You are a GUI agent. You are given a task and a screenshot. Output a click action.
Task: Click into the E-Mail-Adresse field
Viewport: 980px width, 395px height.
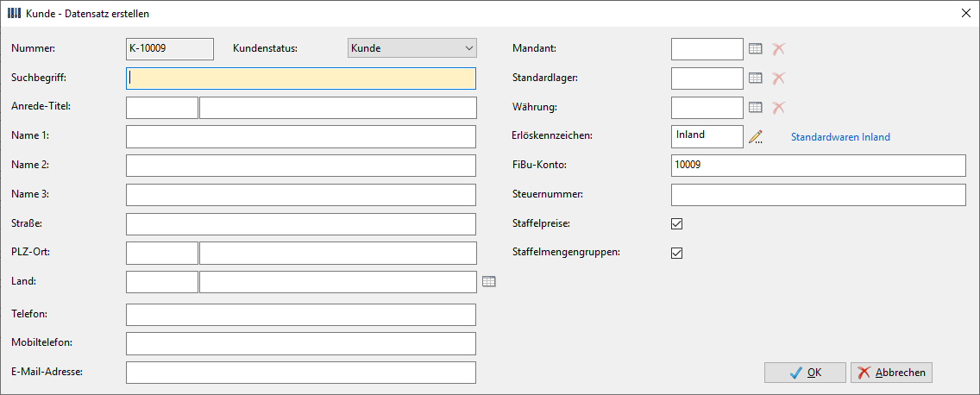(301, 373)
